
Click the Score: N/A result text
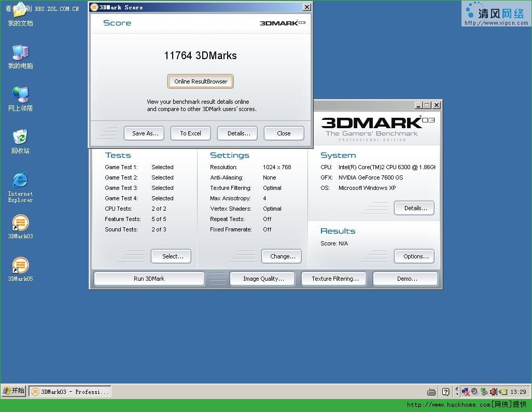[334, 243]
